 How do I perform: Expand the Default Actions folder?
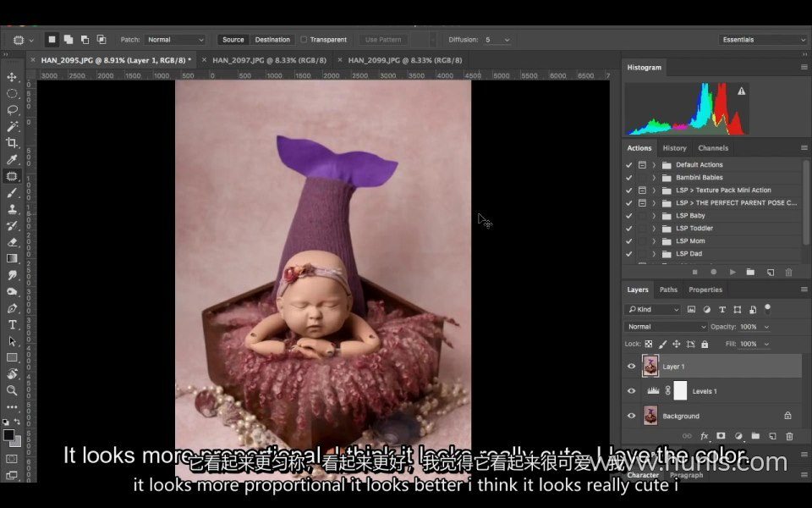pyautogui.click(x=654, y=165)
